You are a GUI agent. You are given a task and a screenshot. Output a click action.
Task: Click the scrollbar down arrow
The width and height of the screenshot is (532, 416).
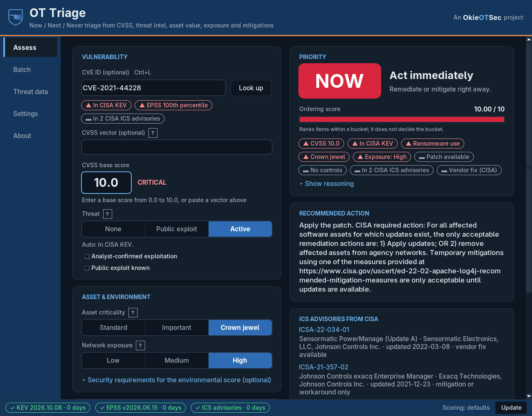[529, 396]
